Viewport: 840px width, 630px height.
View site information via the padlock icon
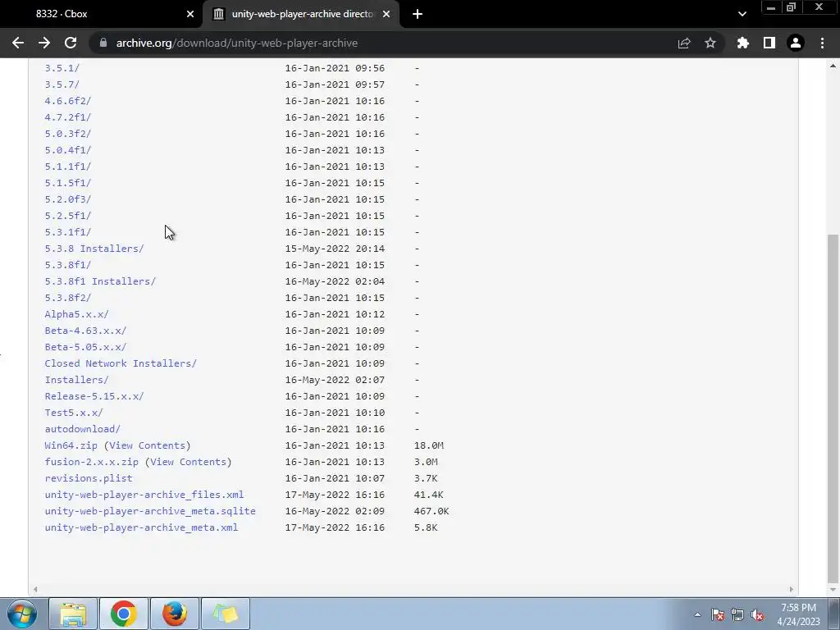(103, 43)
